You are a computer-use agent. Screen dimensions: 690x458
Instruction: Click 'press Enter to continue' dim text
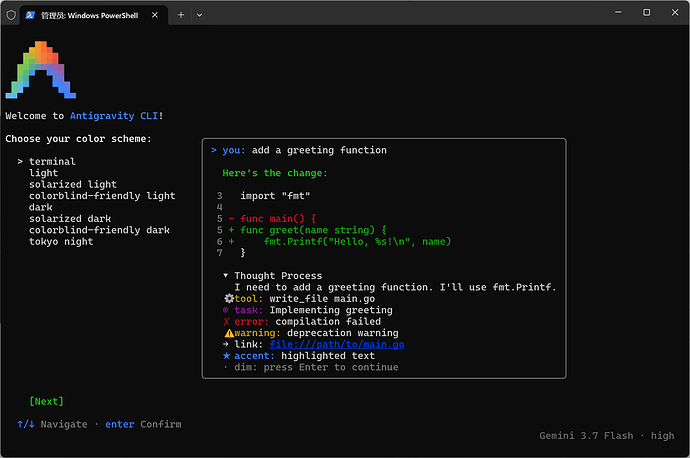pos(331,367)
